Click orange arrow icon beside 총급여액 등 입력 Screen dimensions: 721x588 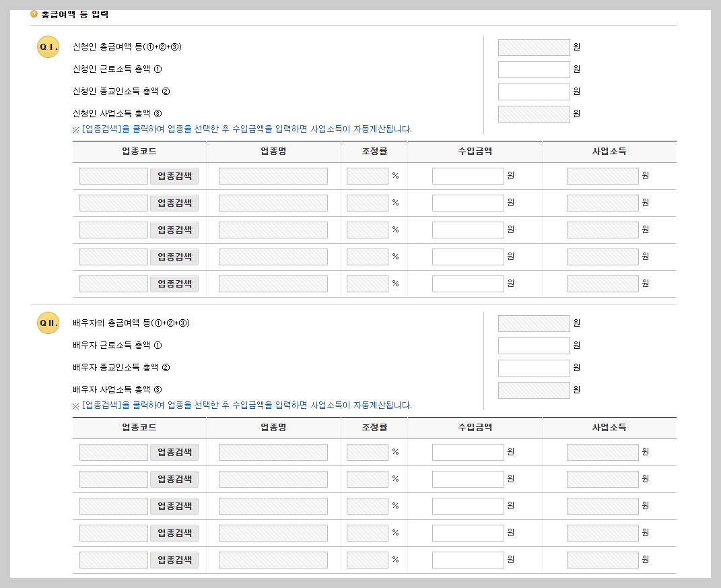tap(34, 13)
